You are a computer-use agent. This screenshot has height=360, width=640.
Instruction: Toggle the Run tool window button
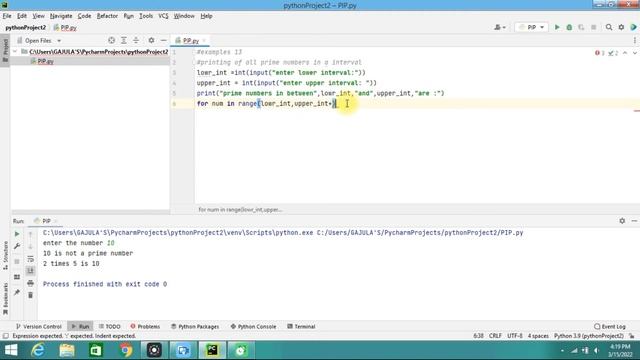click(x=80, y=327)
